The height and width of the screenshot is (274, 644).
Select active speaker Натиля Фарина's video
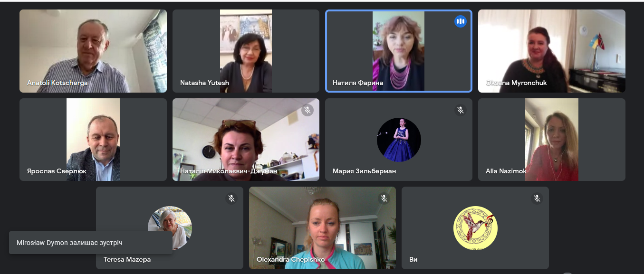(x=399, y=51)
